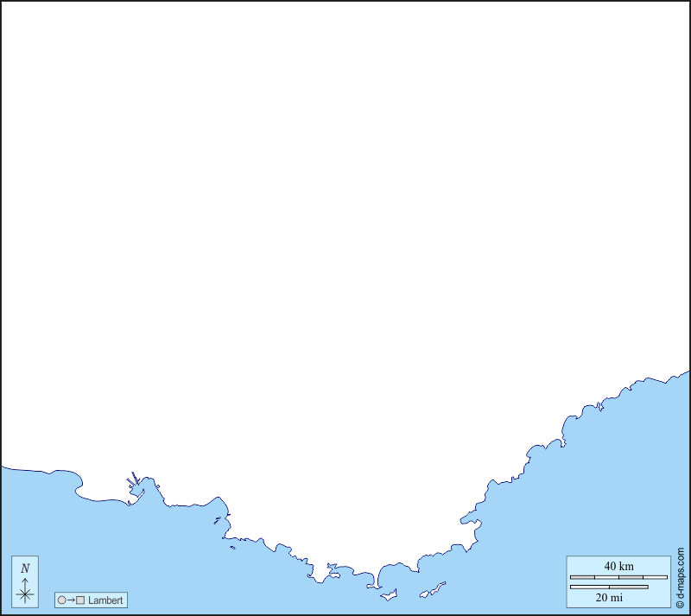This screenshot has height=616, width=691.
Task: Click the harbor jetty lines on the coast
Action: [134, 479]
